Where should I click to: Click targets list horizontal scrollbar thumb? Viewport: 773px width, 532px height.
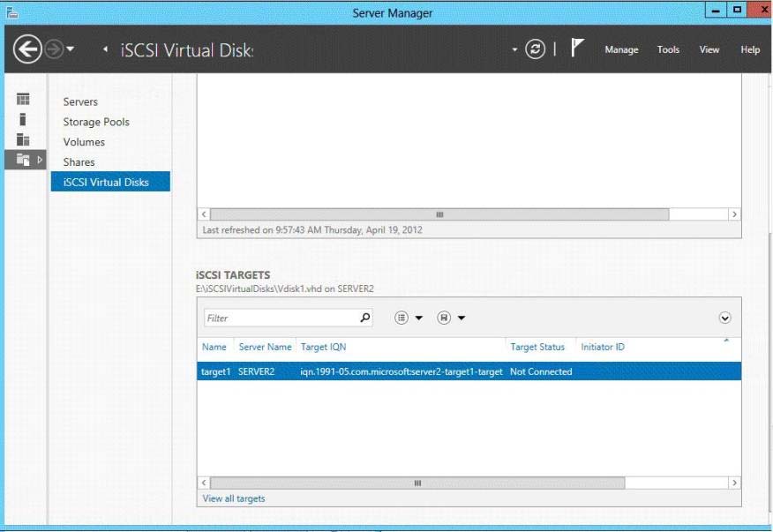coord(417,483)
